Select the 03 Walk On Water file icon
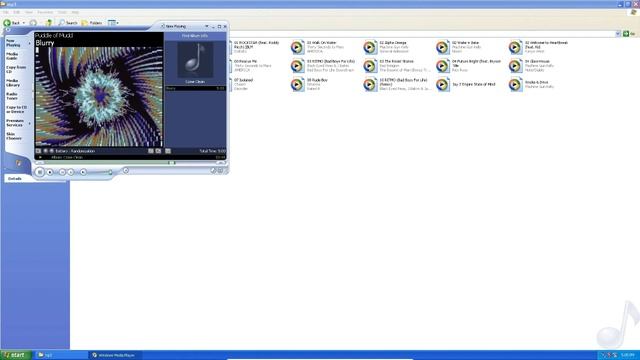 click(x=298, y=47)
